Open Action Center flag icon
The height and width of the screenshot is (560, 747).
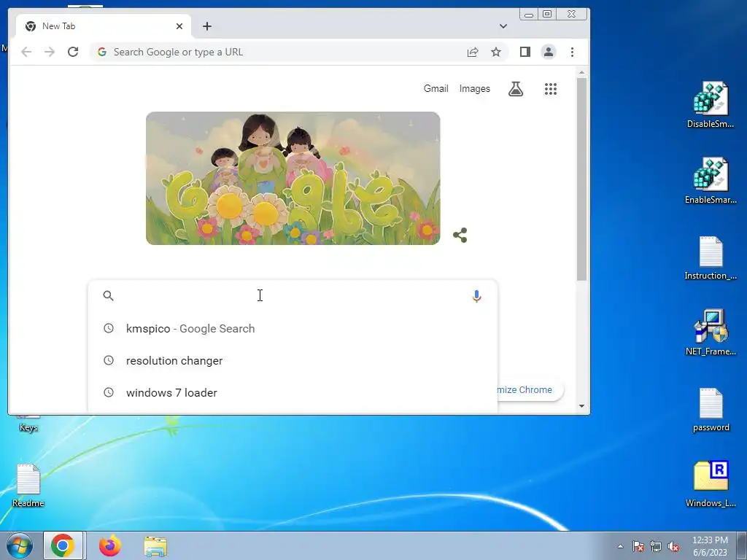click(x=638, y=546)
